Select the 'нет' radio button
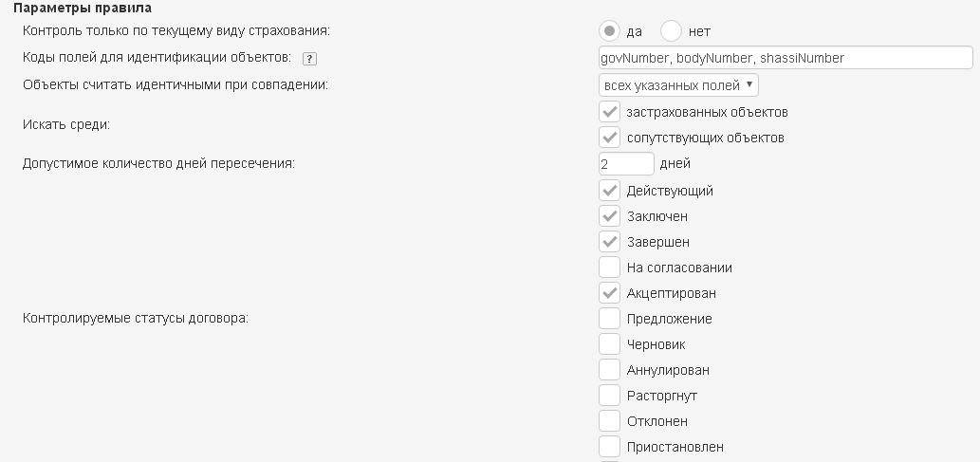980x462 pixels. pyautogui.click(x=672, y=31)
